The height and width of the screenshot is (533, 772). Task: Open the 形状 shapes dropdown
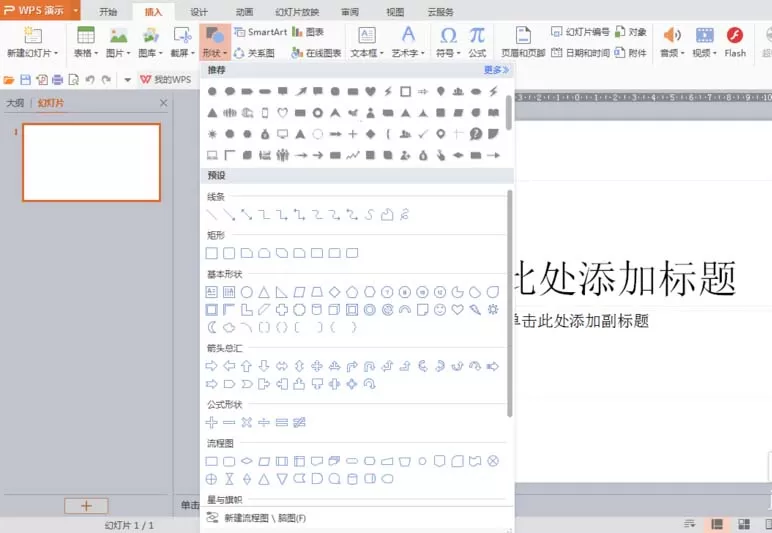215,42
